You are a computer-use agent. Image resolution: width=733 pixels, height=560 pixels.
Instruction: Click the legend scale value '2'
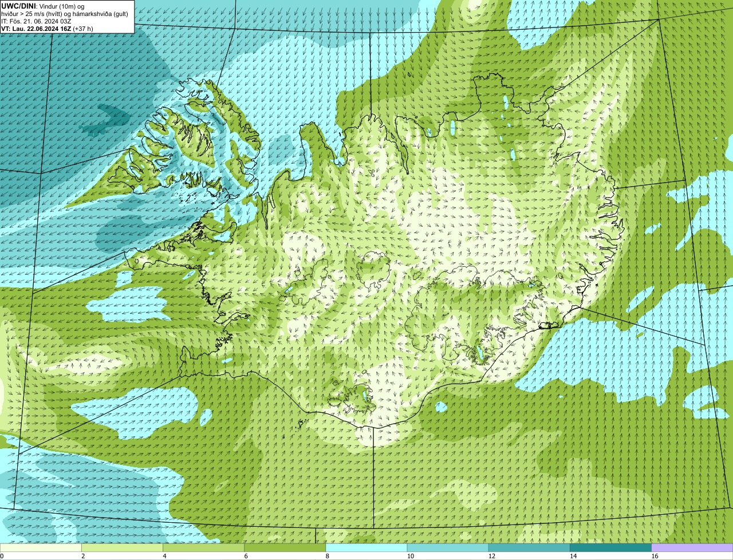83,556
